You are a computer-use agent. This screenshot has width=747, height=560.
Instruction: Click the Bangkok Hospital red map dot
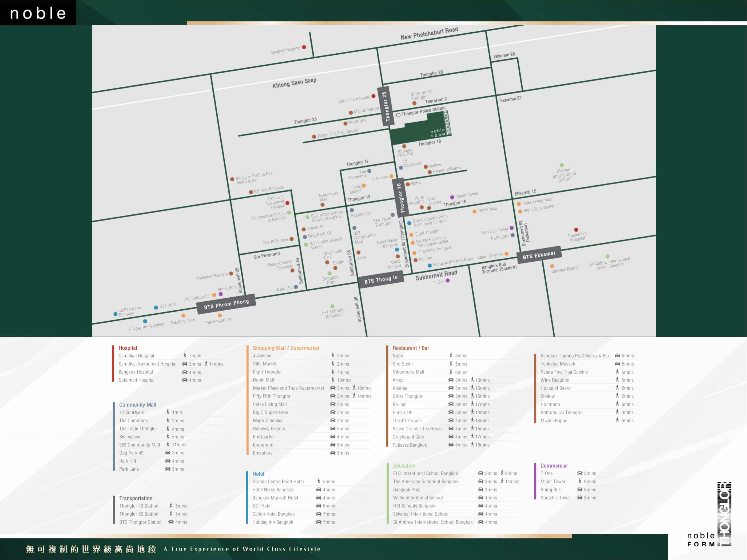(x=304, y=47)
